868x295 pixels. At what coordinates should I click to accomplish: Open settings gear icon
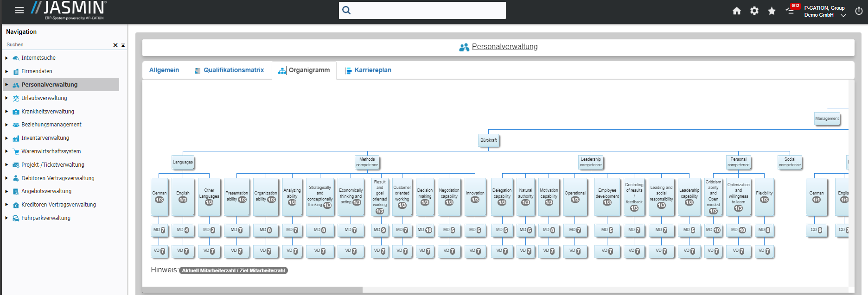point(754,11)
